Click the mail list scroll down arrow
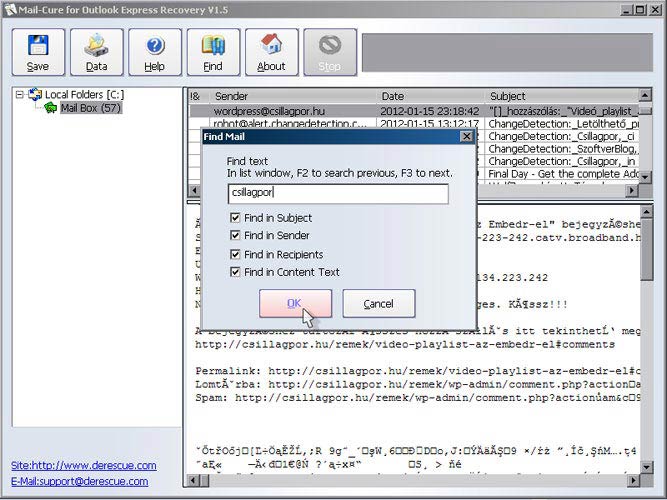667x500 pixels. (x=645, y=177)
